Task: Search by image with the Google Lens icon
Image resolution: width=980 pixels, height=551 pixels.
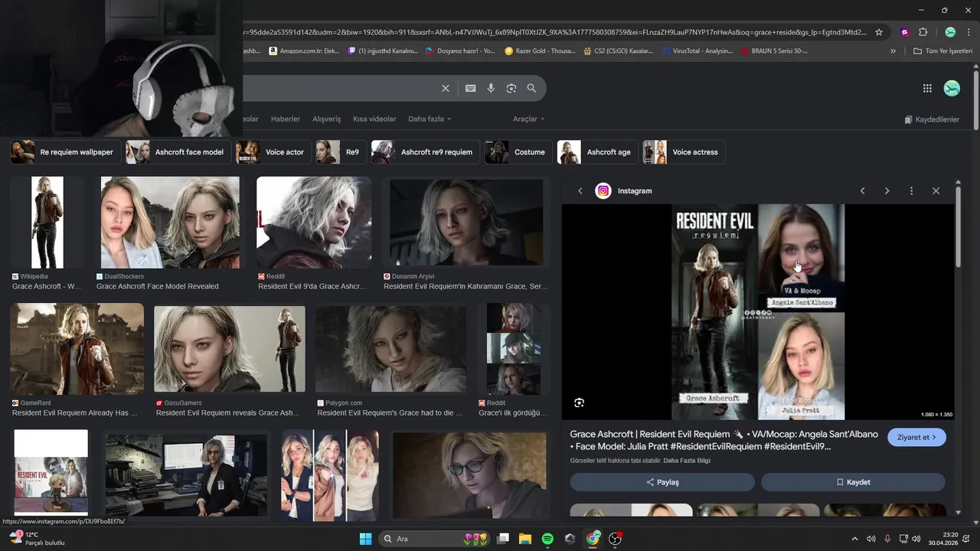Action: tap(511, 88)
